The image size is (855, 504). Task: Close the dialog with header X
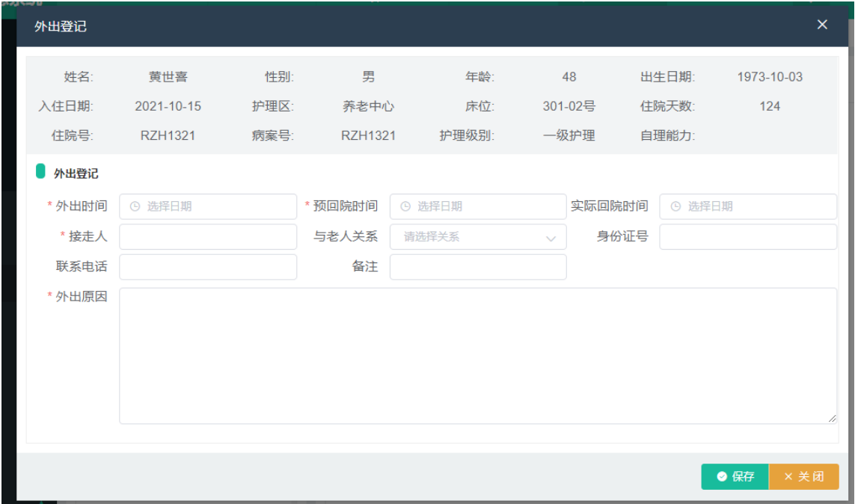click(822, 25)
